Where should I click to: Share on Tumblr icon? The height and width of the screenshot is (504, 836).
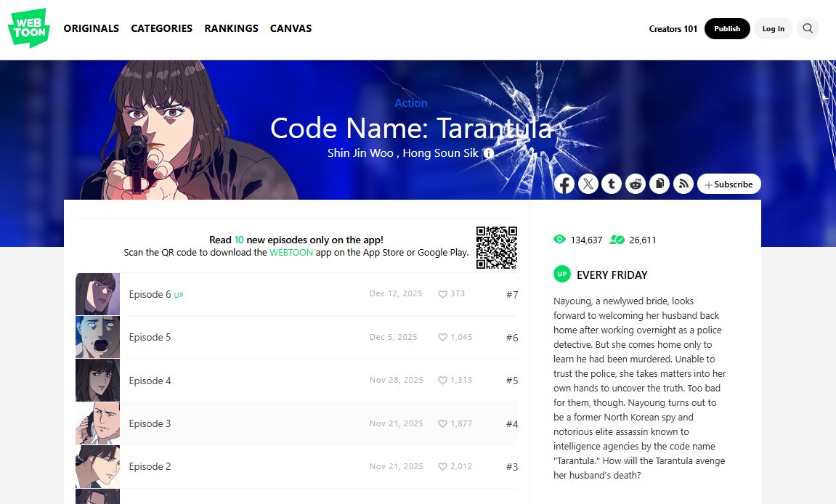[x=612, y=184]
